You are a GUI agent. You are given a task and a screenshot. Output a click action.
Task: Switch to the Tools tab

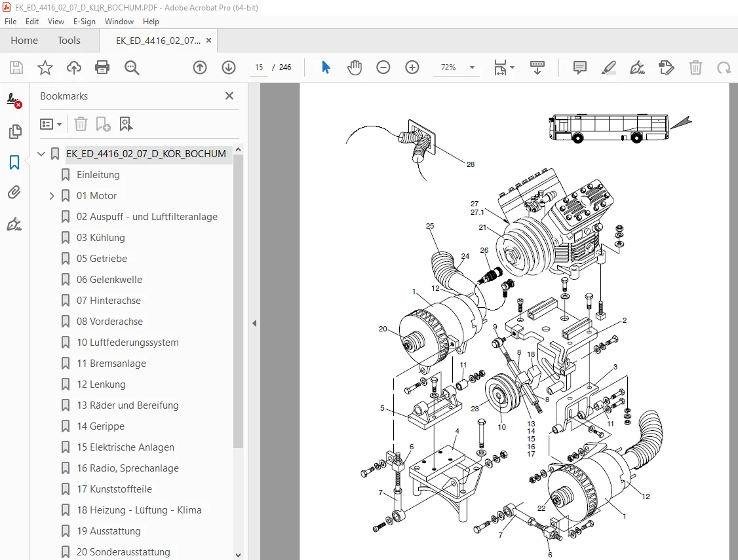point(69,41)
